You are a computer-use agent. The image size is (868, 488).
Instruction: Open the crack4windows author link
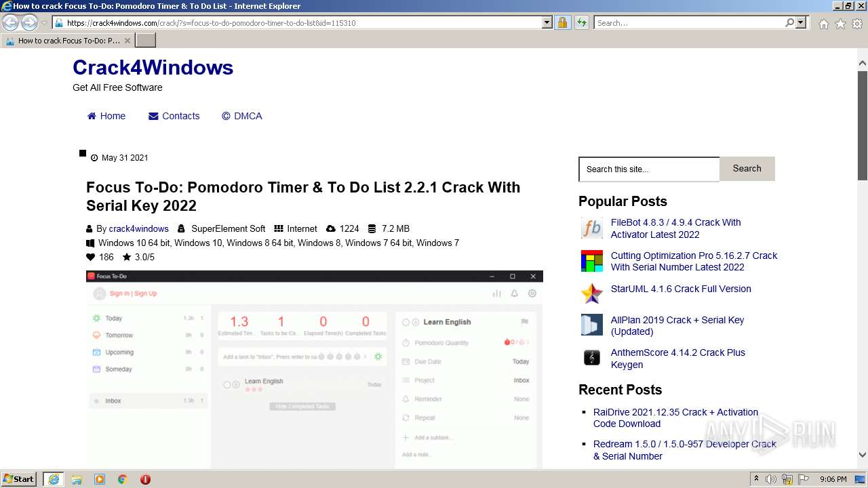click(138, 228)
